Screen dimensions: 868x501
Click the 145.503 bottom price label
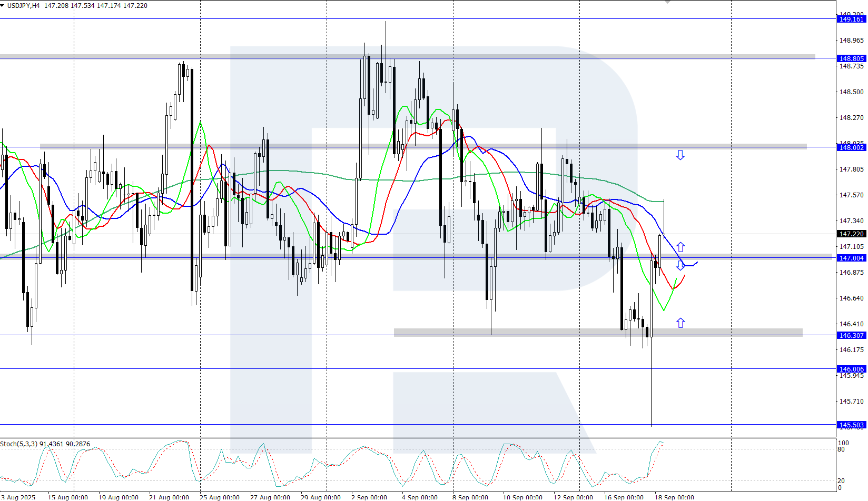(x=851, y=425)
